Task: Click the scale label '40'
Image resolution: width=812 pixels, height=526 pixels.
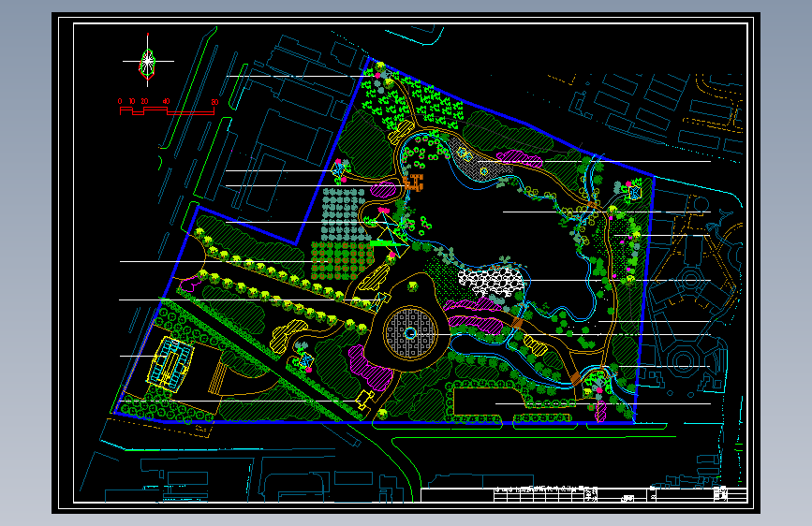Action: 166,101
